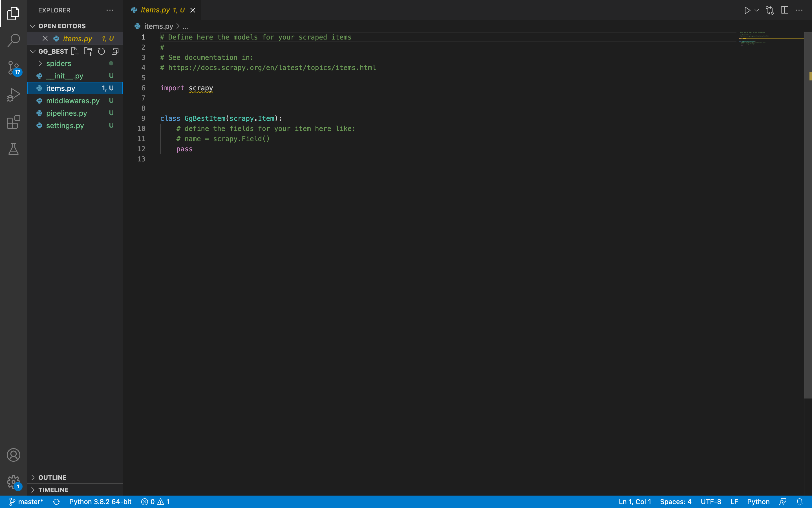The image size is (812, 508).
Task: Click line number 9 in gutter
Action: click(143, 119)
